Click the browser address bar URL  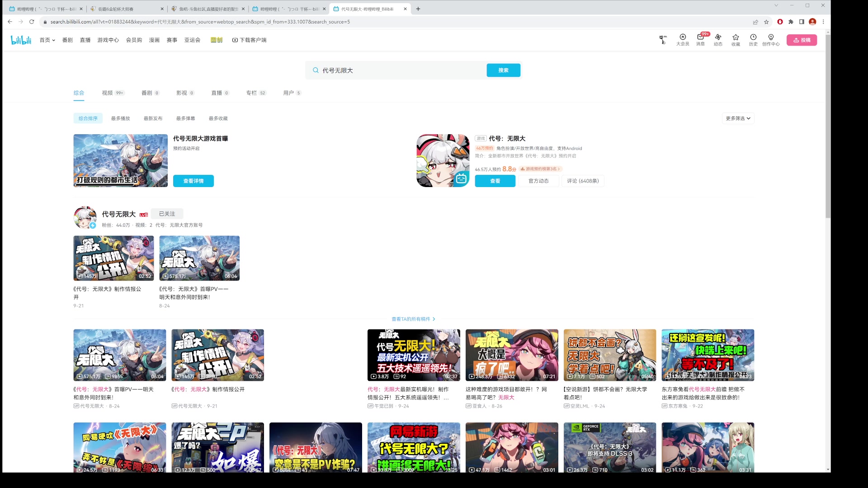click(200, 22)
